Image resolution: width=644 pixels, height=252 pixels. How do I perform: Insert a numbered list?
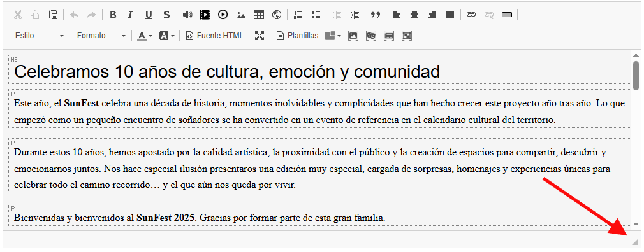(x=298, y=15)
